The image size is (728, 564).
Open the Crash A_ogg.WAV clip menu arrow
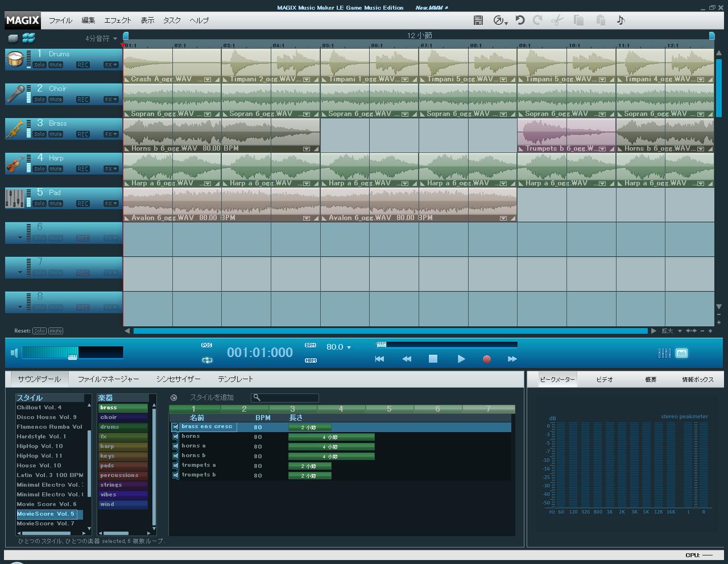[x=208, y=80]
